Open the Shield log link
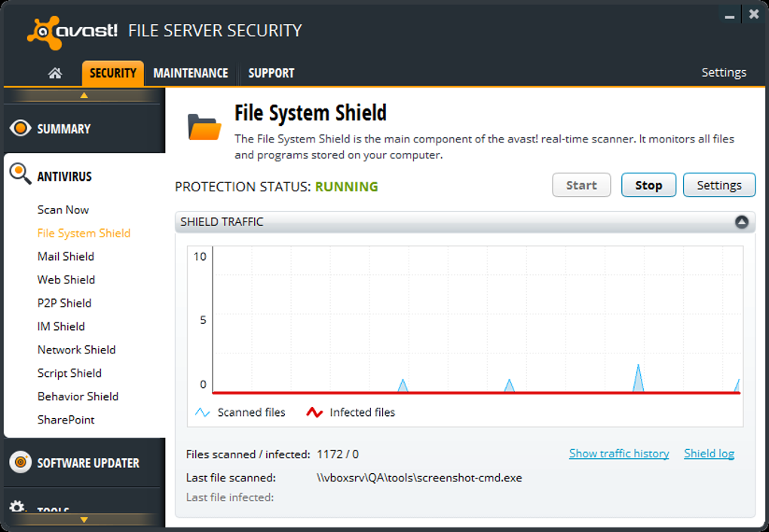769x532 pixels. click(x=709, y=454)
